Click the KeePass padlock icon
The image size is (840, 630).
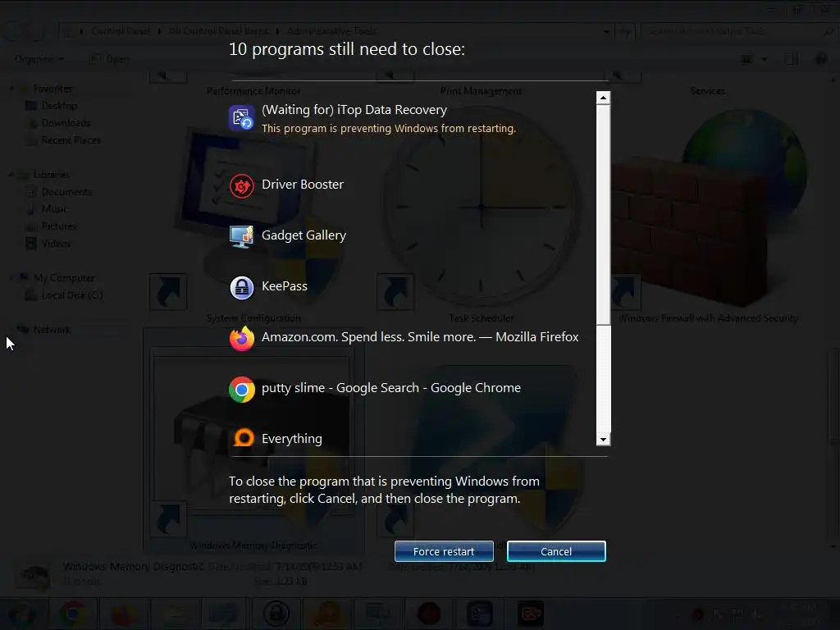click(242, 287)
